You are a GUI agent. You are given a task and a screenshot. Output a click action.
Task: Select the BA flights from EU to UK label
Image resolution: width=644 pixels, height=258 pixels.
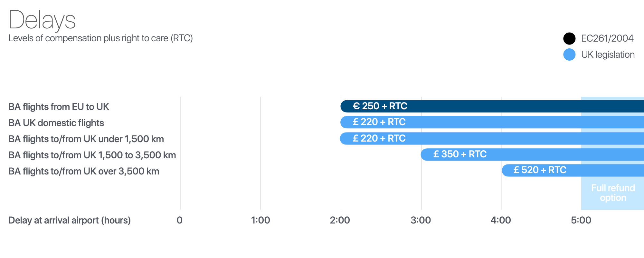coord(59,107)
